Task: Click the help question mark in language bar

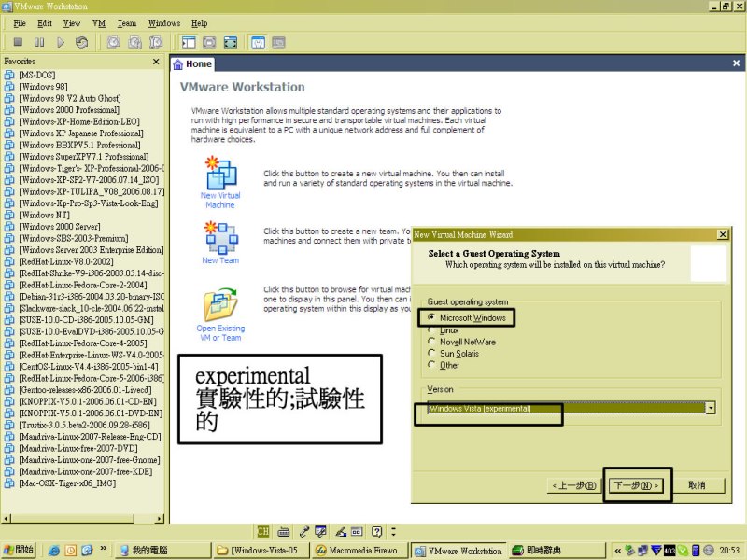Action: 377,531
